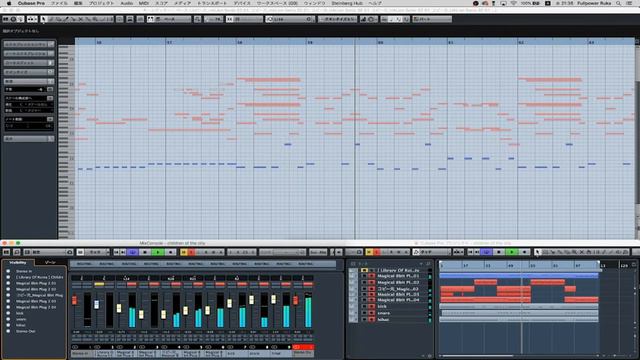Click the Stereo In channel fader
Viewport: 640px width, 360px height.
click(74, 301)
